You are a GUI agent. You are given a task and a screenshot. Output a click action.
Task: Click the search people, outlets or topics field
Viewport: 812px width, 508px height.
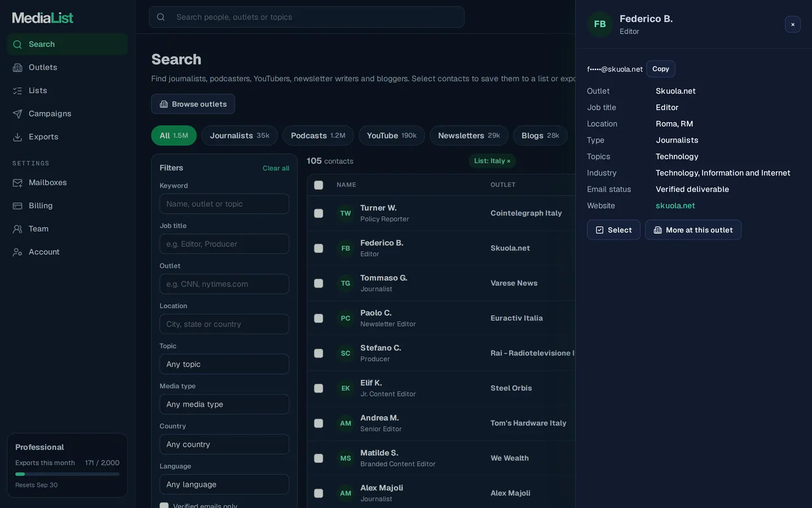pos(307,17)
